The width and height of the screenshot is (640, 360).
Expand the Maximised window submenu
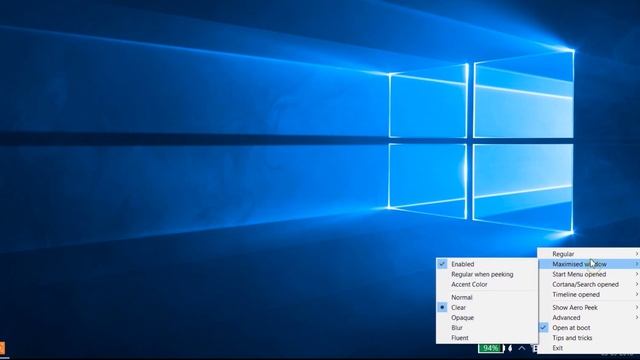point(589,264)
